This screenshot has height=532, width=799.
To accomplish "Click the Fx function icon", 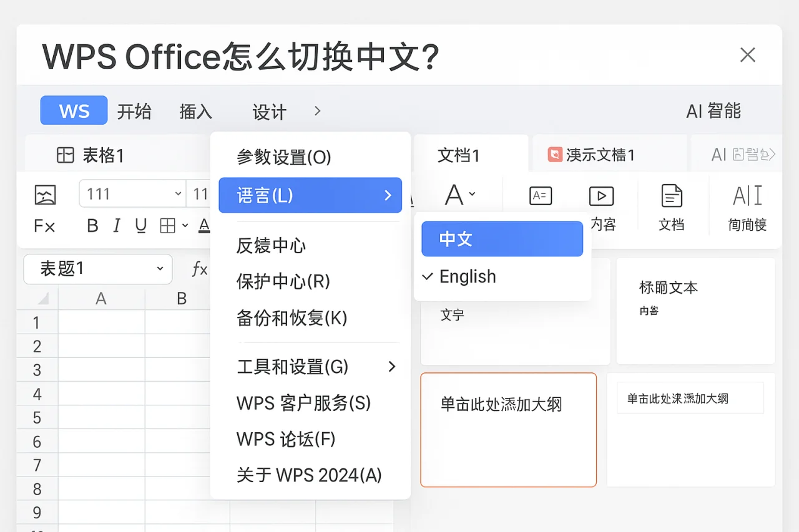I will [44, 226].
